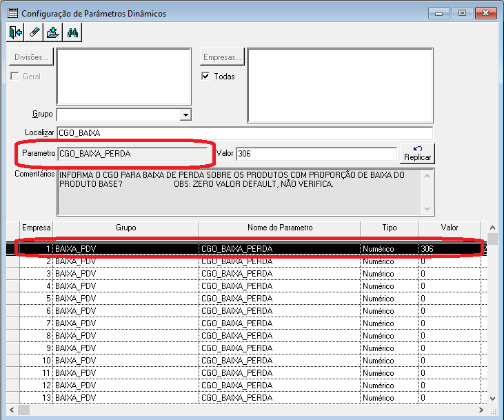
Task: Click the grid vertical scrollbar down arrow
Action: (492, 399)
